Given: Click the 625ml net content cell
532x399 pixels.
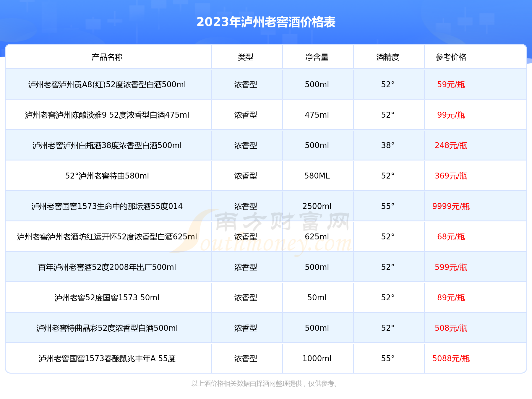Looking at the screenshot, I should (317, 237).
